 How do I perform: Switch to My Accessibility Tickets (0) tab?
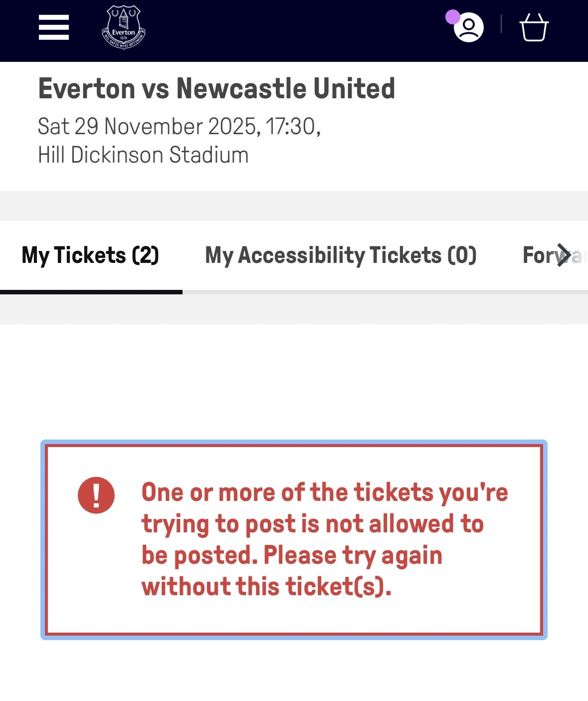click(341, 255)
